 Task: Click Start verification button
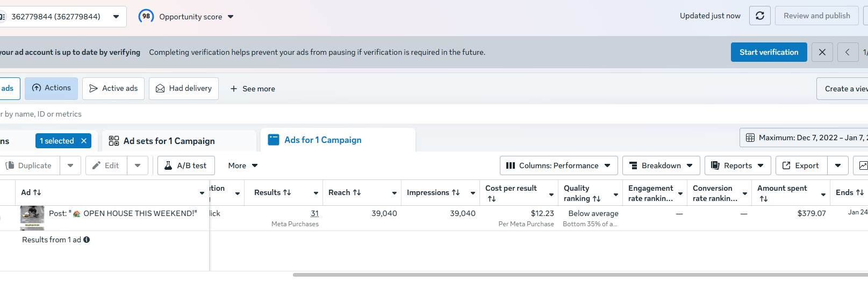[x=769, y=52]
